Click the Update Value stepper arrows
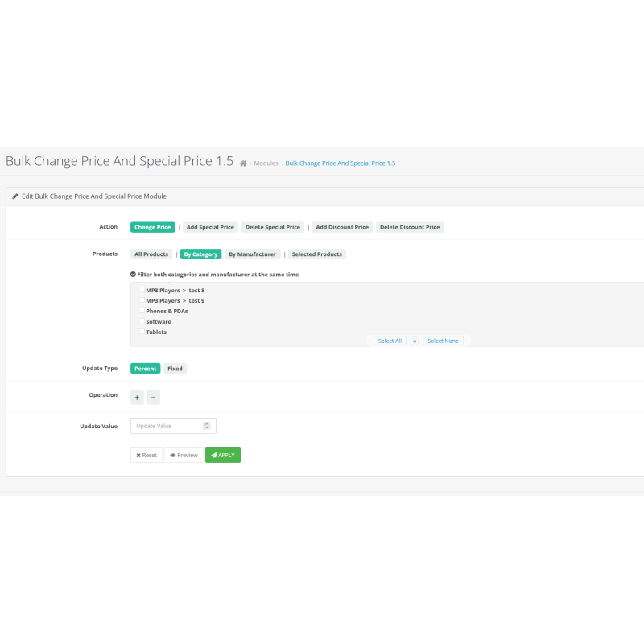Image resolution: width=644 pixels, height=644 pixels. pos(208,426)
